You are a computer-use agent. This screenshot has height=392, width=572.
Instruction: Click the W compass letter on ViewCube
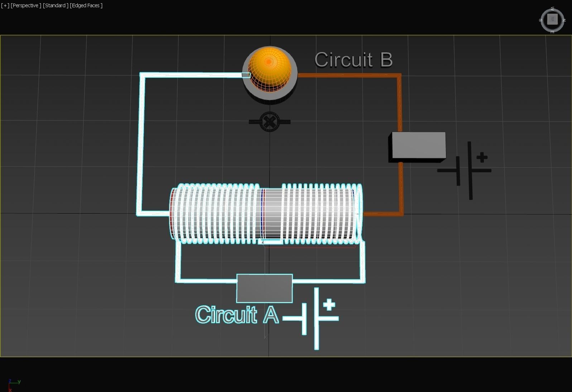[x=553, y=8]
